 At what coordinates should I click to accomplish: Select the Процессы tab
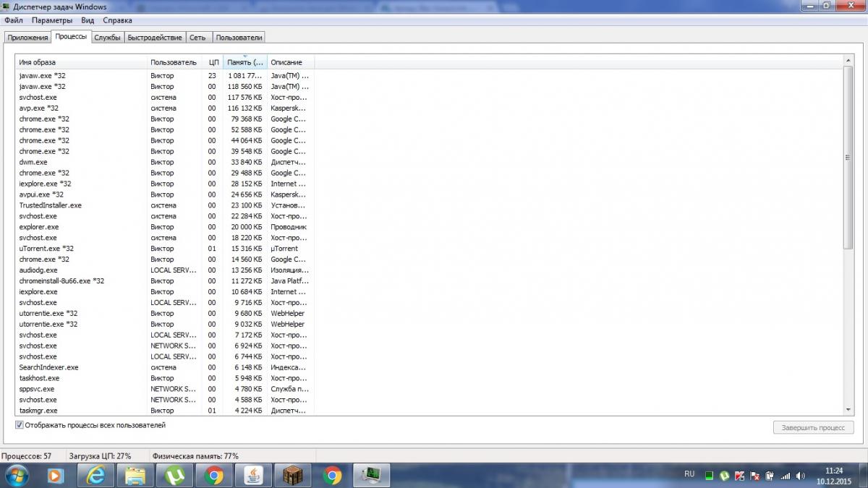point(71,36)
